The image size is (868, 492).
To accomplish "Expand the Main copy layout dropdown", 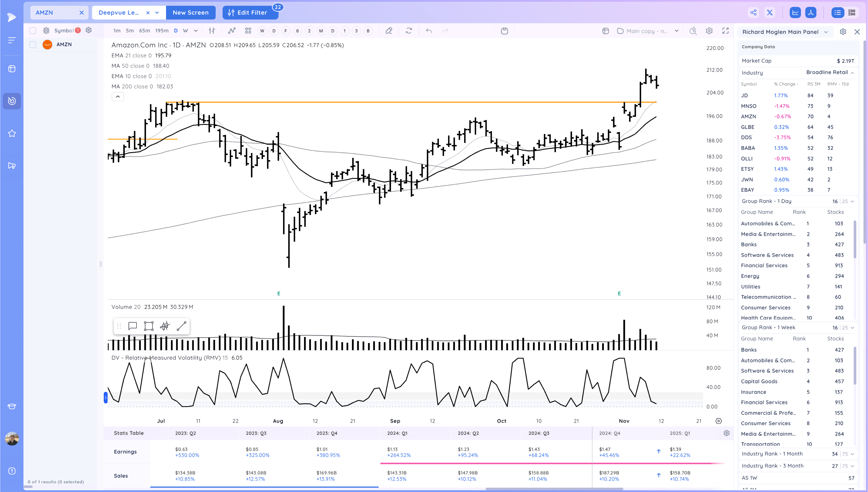I will (x=677, y=31).
